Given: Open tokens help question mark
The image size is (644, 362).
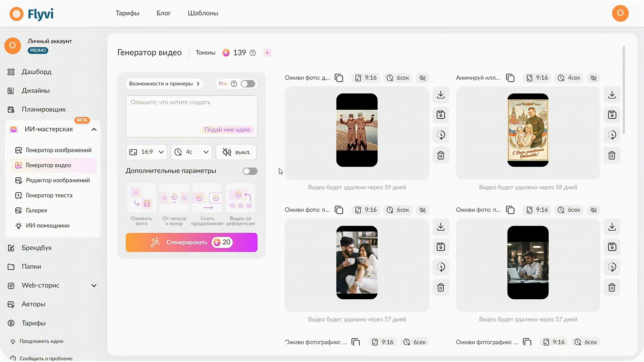Looking at the screenshot, I should point(253,53).
